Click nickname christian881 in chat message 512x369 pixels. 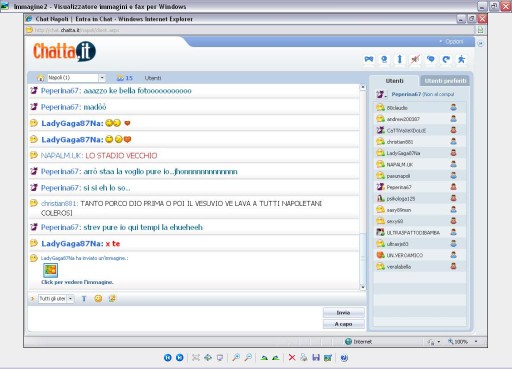[x=59, y=203]
